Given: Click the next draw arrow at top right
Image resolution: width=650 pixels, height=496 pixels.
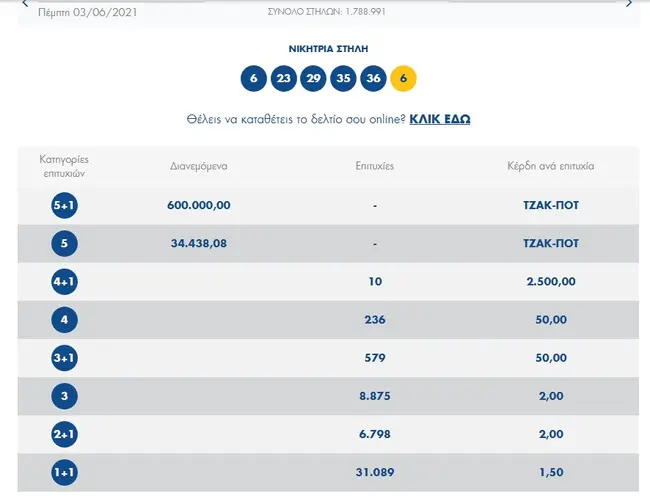Looking at the screenshot, I should tap(629, 4).
